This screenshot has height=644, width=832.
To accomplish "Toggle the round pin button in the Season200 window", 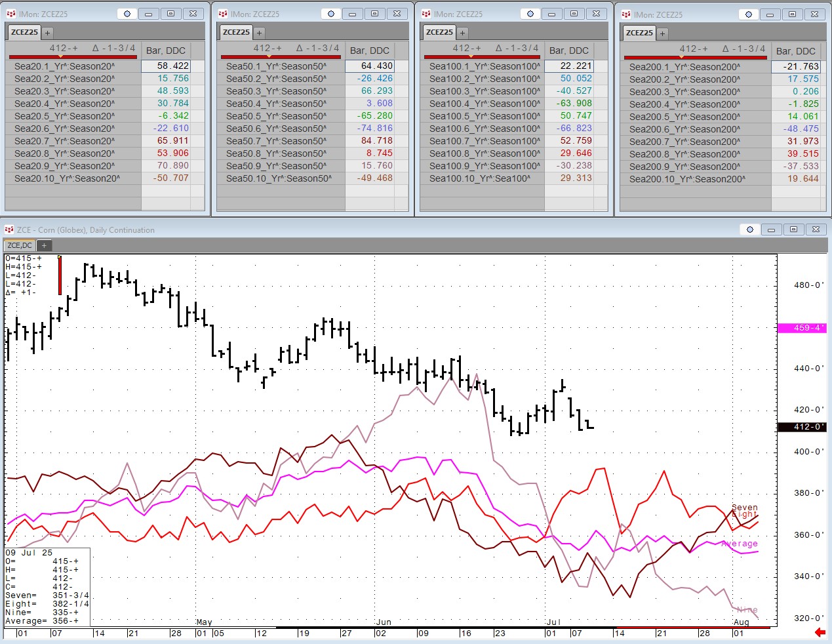I will coord(749,14).
